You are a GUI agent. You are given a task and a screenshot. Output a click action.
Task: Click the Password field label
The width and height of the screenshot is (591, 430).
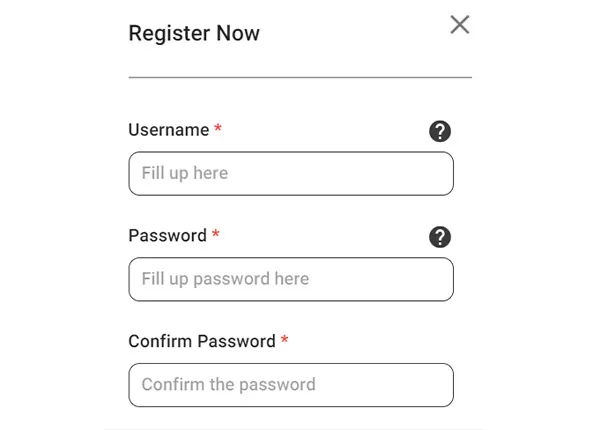pyautogui.click(x=167, y=236)
